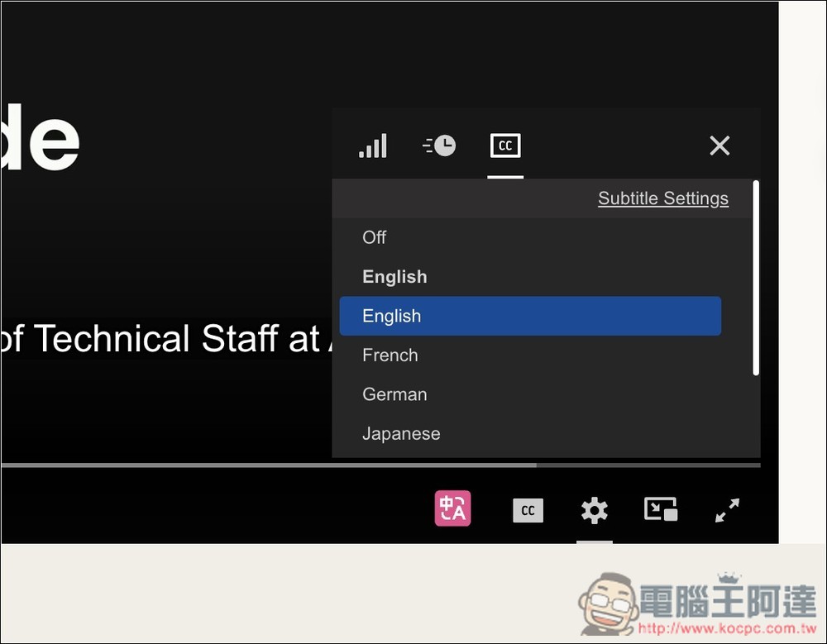Open the Subtitle Settings link
The width and height of the screenshot is (827, 644).
tap(663, 198)
